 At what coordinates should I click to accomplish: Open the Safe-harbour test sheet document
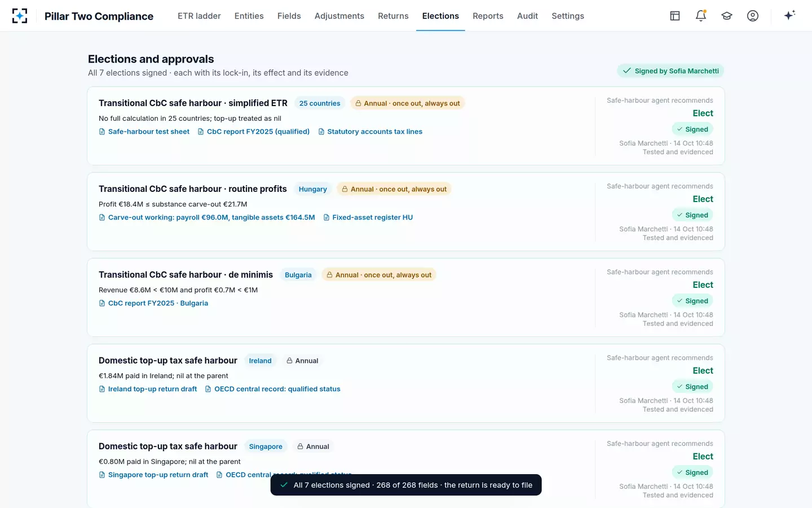(x=149, y=132)
